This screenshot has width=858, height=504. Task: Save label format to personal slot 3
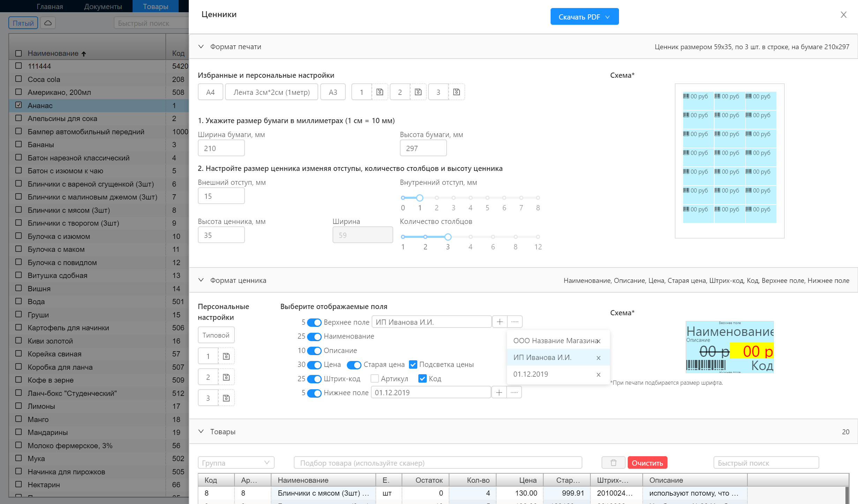click(x=226, y=398)
